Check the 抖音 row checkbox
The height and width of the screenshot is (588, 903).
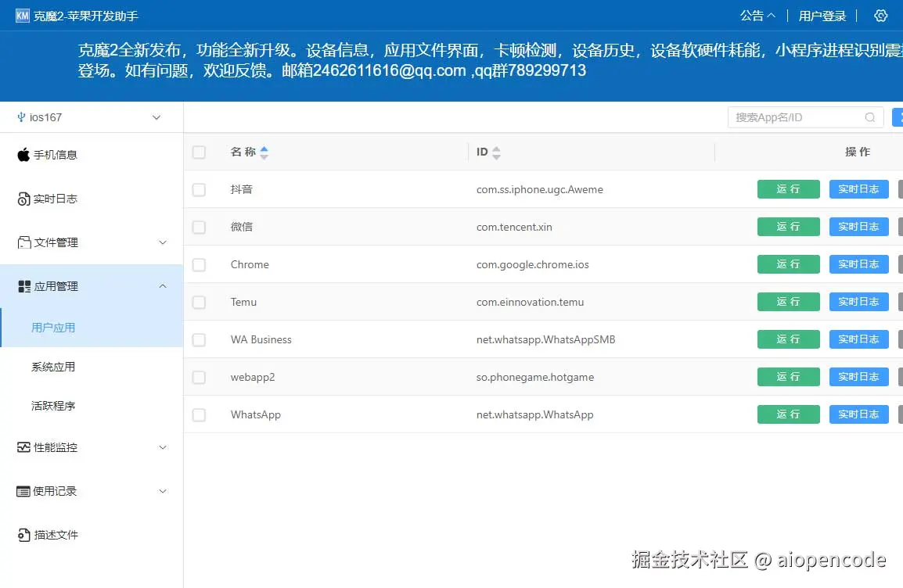(199, 189)
